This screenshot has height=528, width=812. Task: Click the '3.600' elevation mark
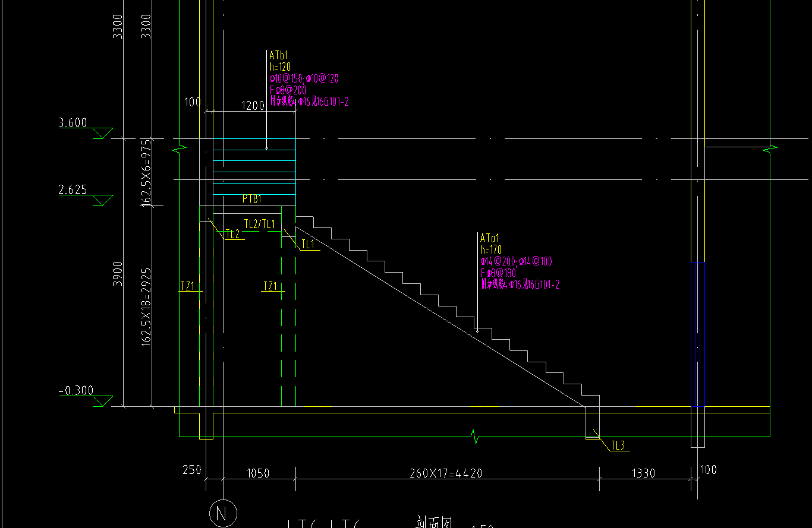[x=73, y=123]
